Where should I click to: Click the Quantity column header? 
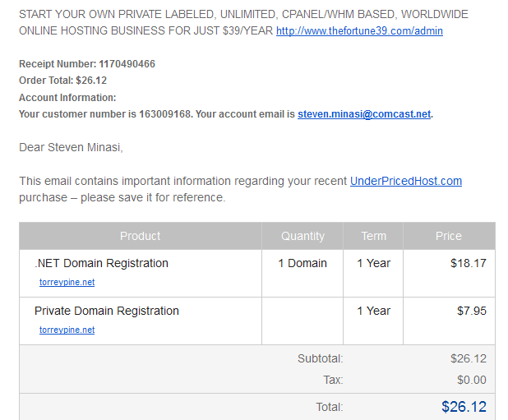click(302, 236)
